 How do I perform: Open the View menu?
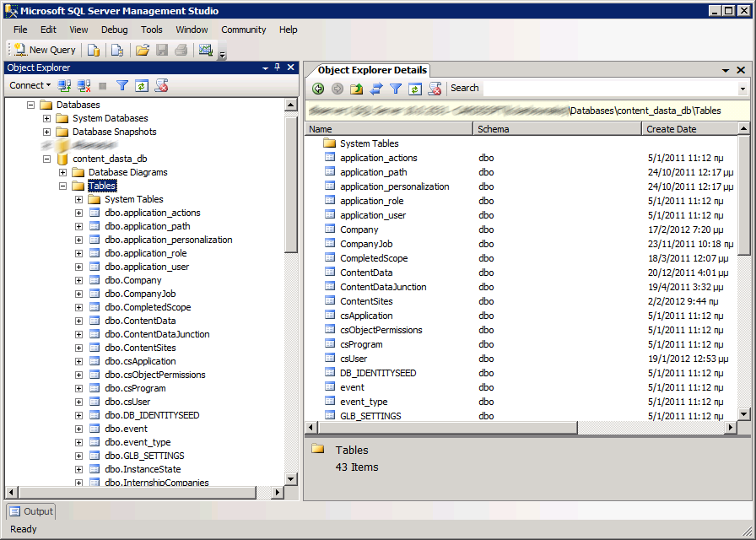tap(78, 30)
